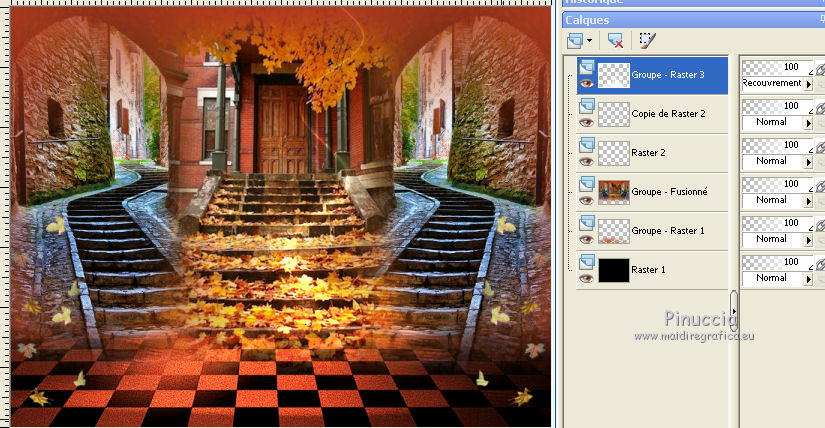This screenshot has width=825, height=428.
Task: Hide the Groupe - Fusionné layer
Action: [586, 201]
